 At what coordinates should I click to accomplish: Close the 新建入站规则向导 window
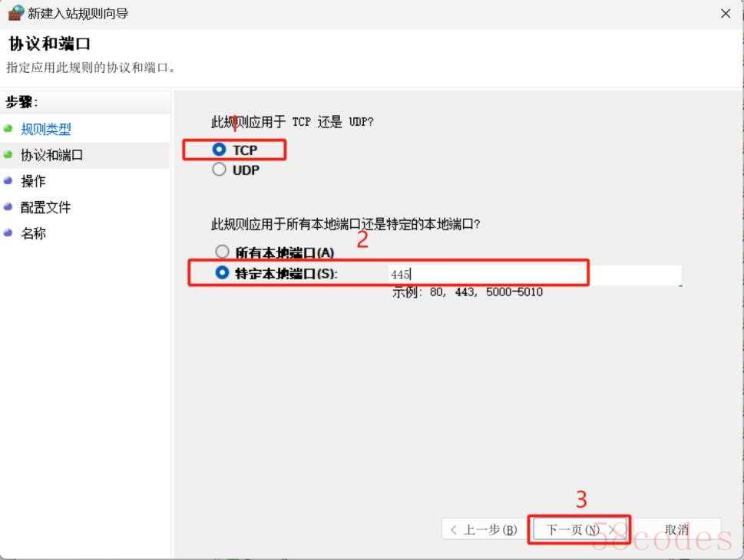(726, 13)
